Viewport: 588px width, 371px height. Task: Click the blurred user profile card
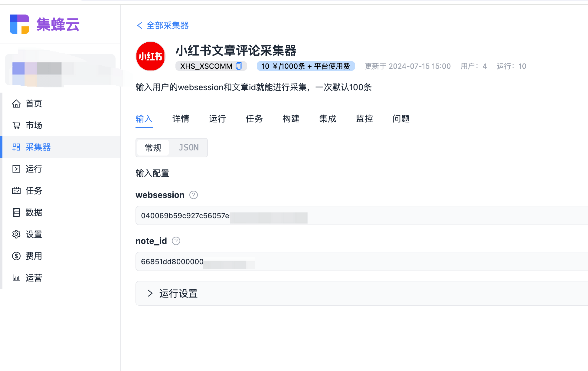point(60,70)
